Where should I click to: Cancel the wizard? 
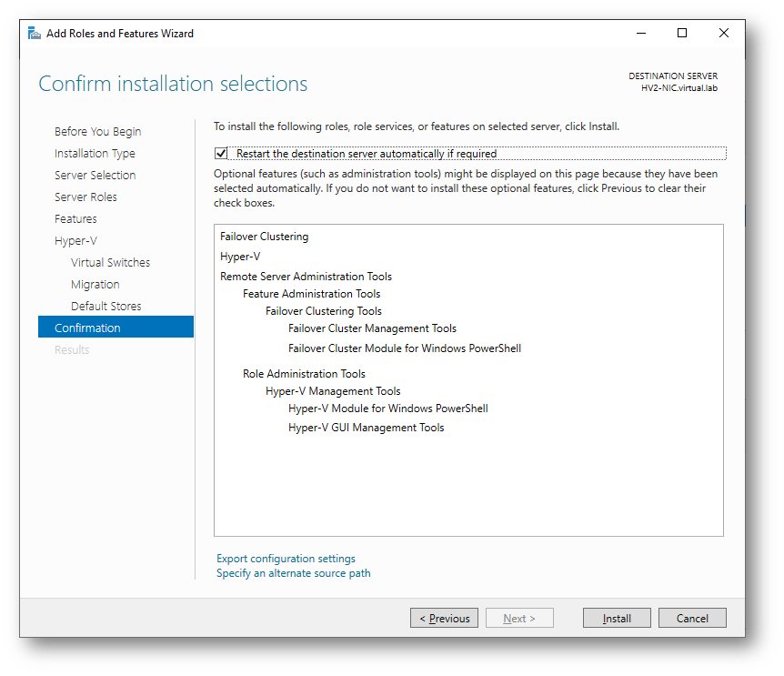click(692, 618)
